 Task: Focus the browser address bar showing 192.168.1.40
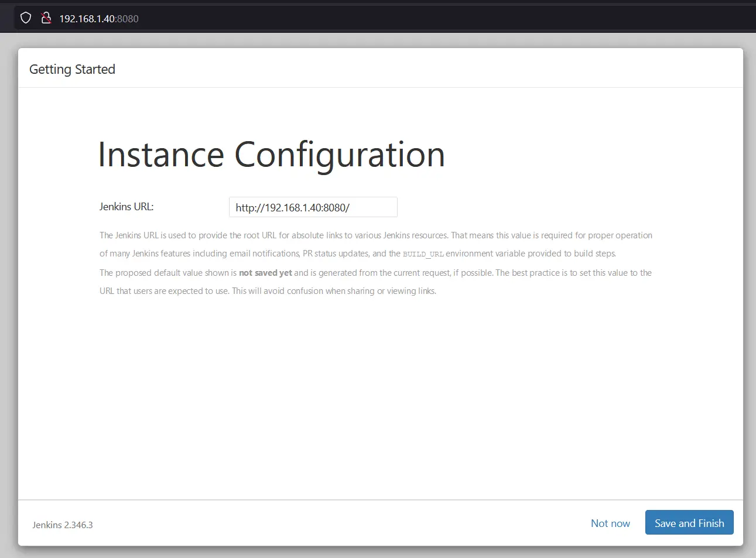(88, 19)
